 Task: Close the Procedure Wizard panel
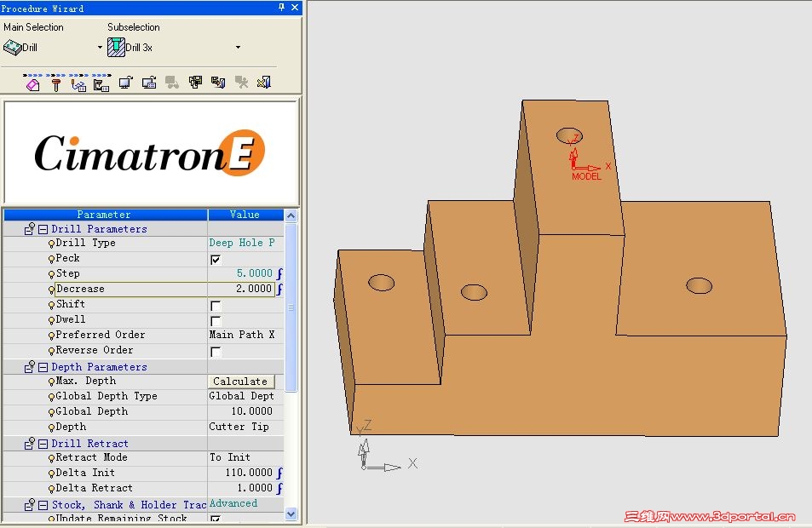click(x=295, y=8)
